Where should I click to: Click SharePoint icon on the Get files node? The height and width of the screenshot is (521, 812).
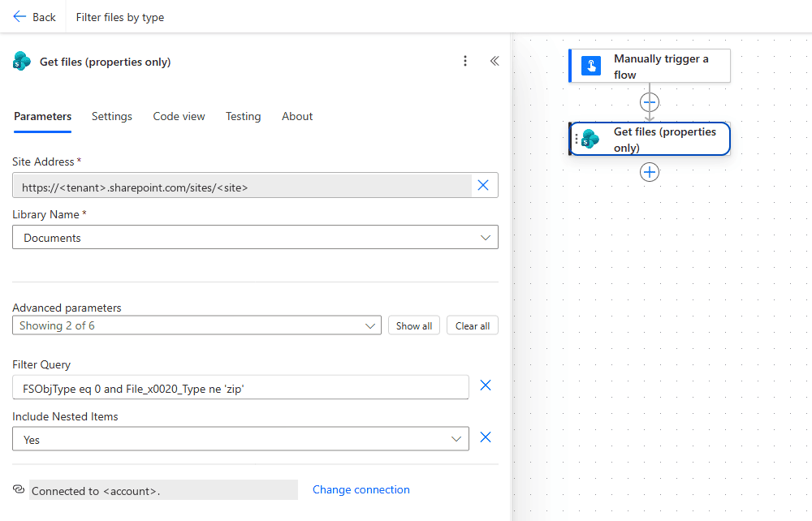[x=590, y=139]
